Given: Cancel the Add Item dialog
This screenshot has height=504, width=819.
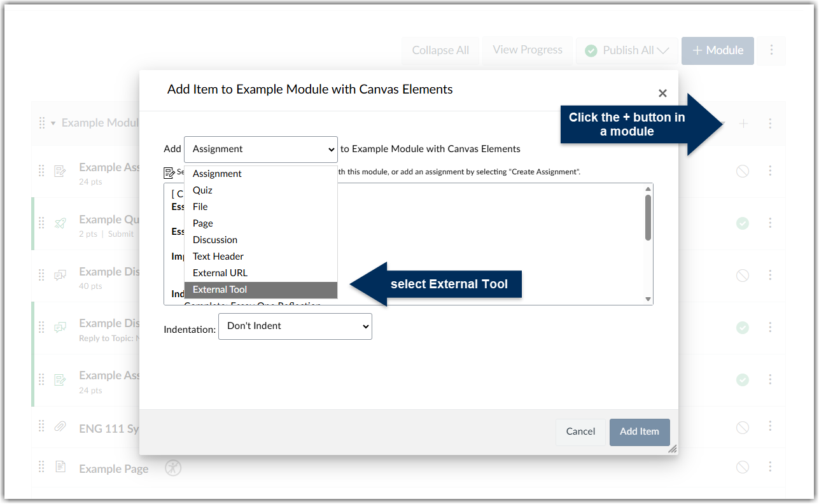Looking at the screenshot, I should [580, 431].
